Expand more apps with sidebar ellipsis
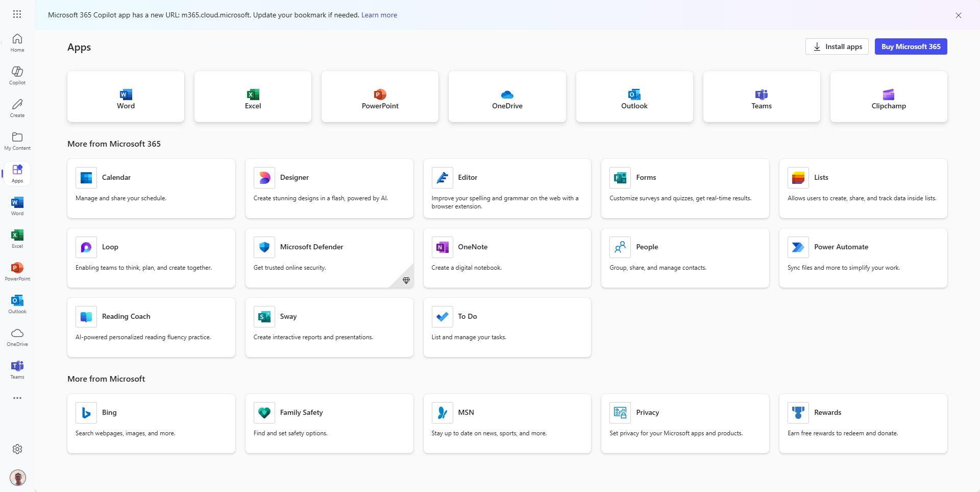The image size is (980, 492). [17, 398]
